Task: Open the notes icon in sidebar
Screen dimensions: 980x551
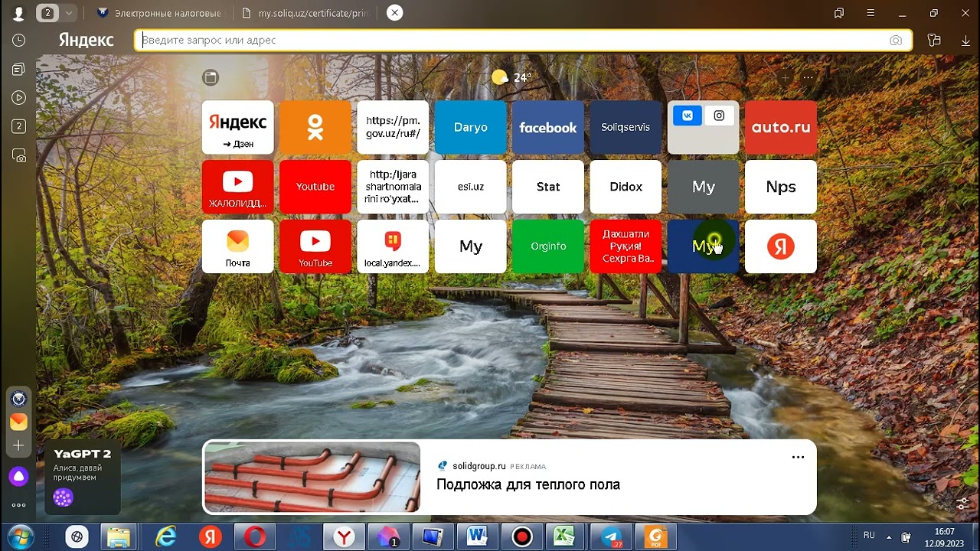Action: (18, 69)
